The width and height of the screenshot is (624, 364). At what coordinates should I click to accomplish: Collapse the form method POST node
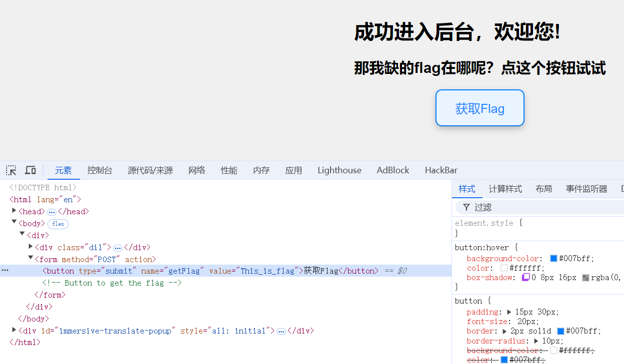coord(30,258)
